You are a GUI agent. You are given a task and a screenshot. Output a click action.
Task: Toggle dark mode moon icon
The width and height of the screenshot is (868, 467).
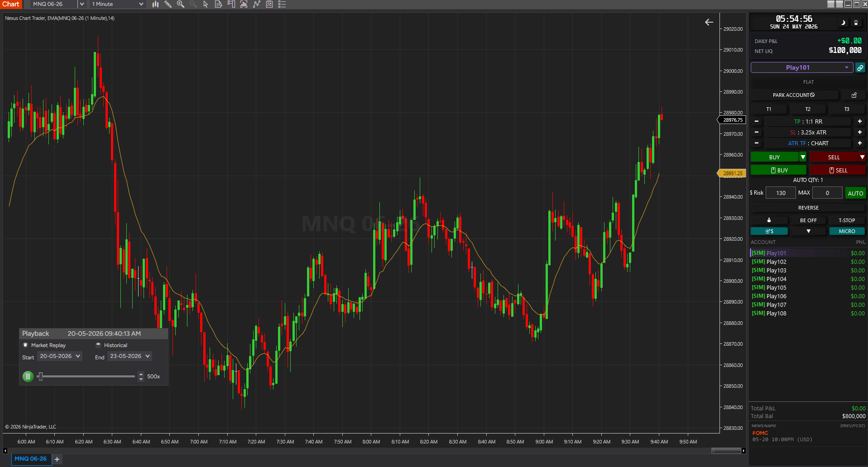click(843, 23)
